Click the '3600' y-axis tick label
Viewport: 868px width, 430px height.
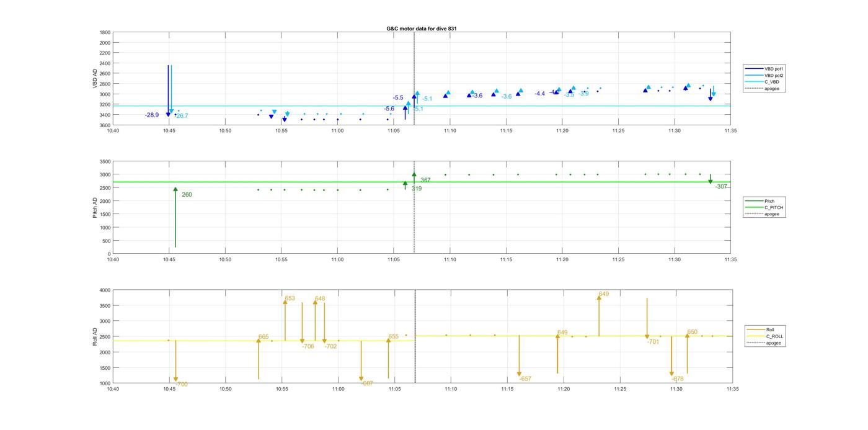pyautogui.click(x=105, y=125)
